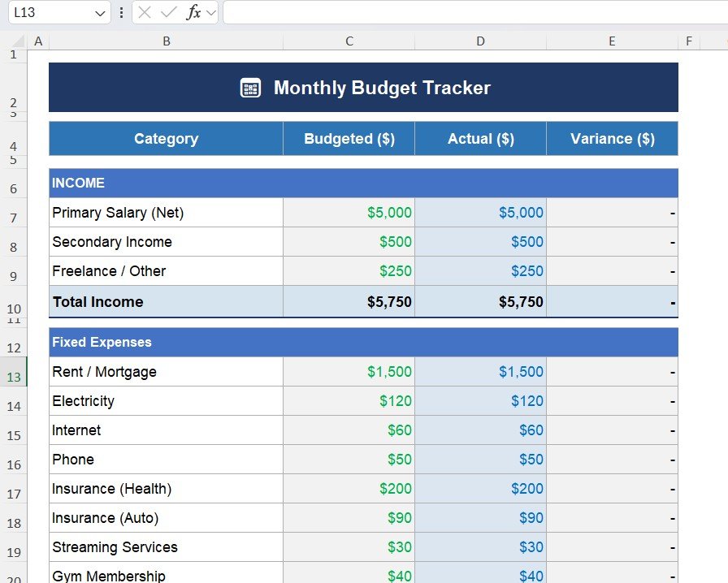This screenshot has width=728, height=583.
Task: Click the three-dot separator next to Name Box
Action: pos(120,13)
